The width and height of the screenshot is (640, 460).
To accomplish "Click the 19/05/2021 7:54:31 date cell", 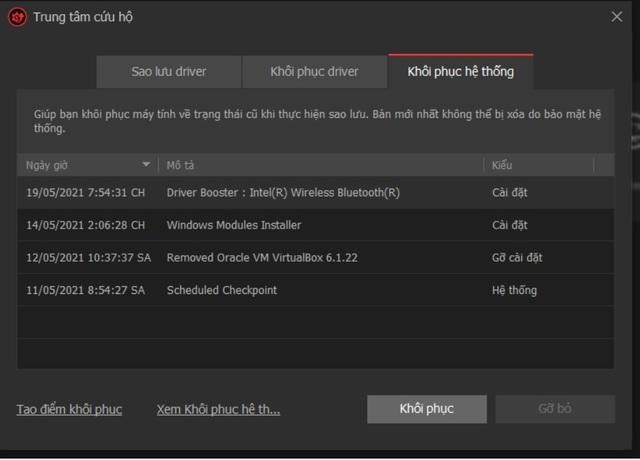I will click(x=85, y=193).
